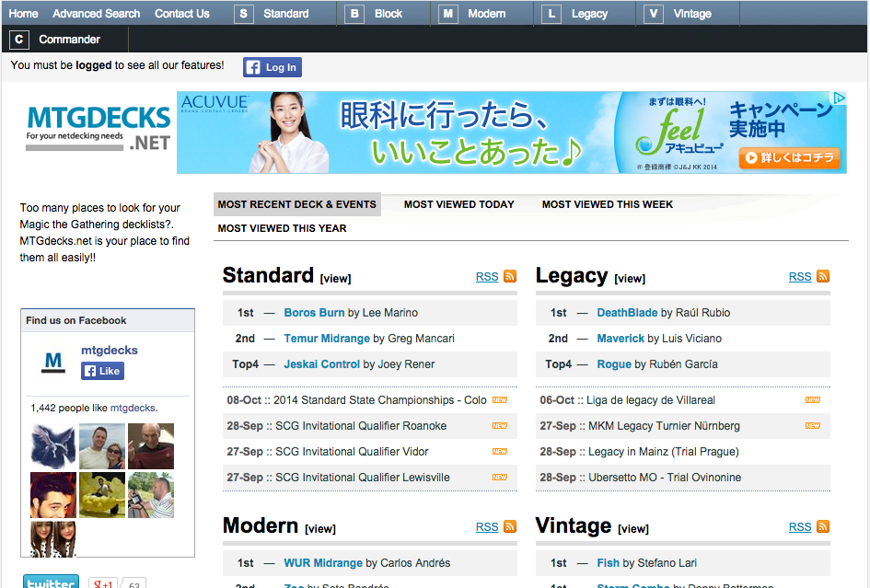Open the Legacy RSS text link
Screen dimensions: 870x588
pyautogui.click(x=800, y=277)
